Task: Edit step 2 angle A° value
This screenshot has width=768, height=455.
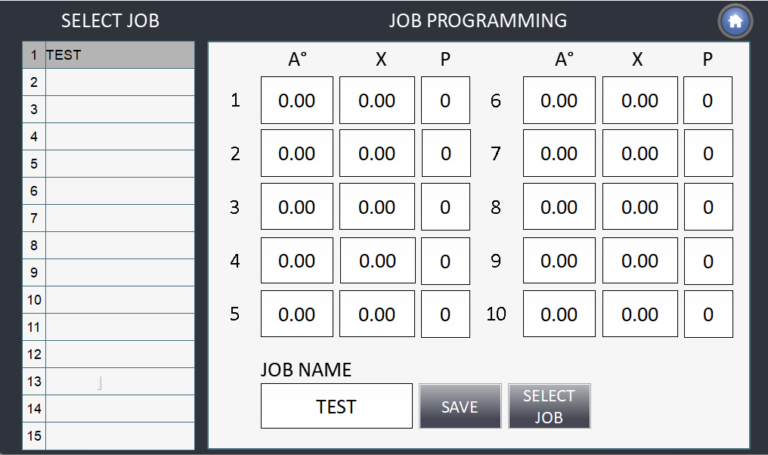Action: point(297,153)
